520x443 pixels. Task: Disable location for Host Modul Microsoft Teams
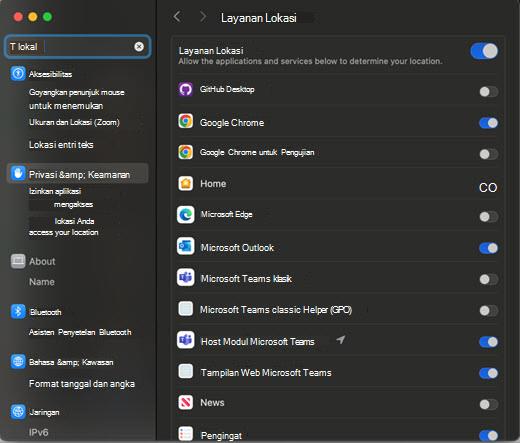(x=489, y=342)
